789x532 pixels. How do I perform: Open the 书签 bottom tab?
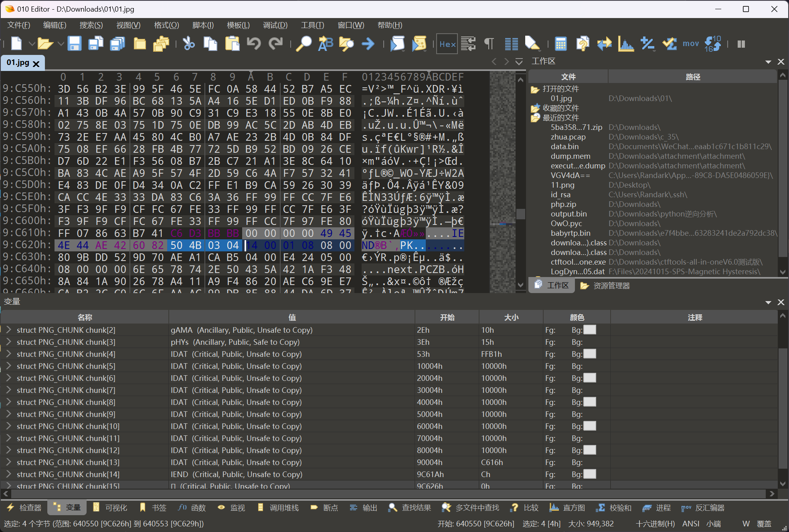[x=153, y=508]
